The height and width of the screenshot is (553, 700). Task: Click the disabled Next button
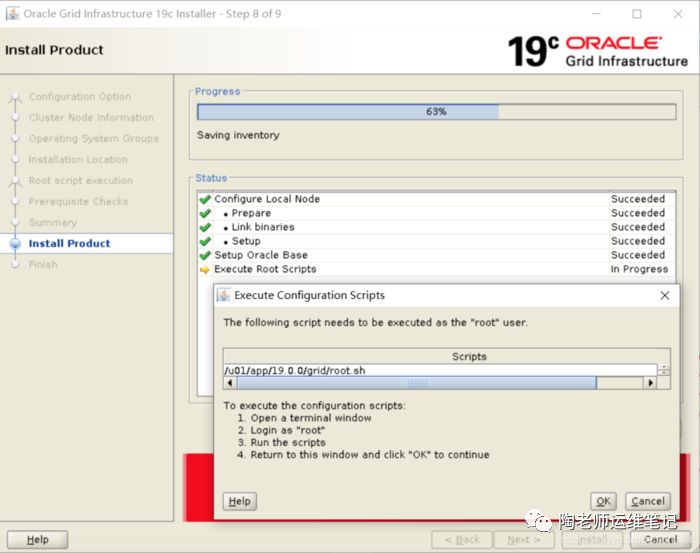click(524, 540)
